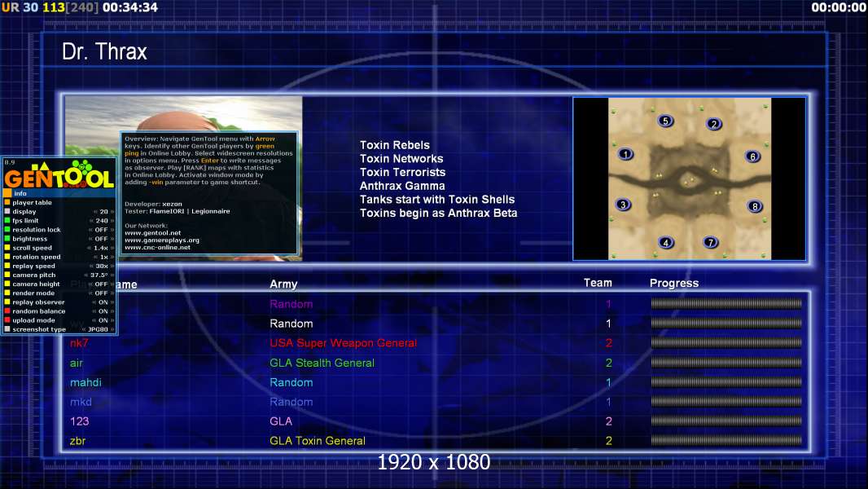This screenshot has height=489, width=868.
Task: Toggle render mode OFF value
Action: click(101, 293)
